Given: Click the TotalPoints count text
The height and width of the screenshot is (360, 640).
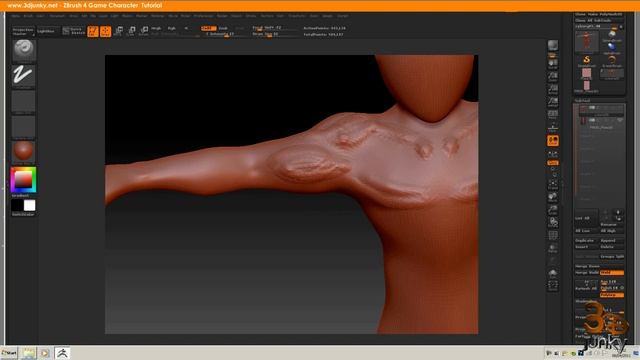Looking at the screenshot, I should [323, 35].
